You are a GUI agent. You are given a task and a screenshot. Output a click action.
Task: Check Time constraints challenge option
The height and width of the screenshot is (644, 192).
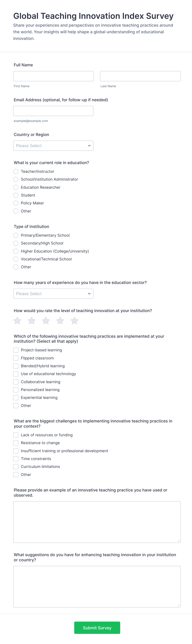point(16,459)
